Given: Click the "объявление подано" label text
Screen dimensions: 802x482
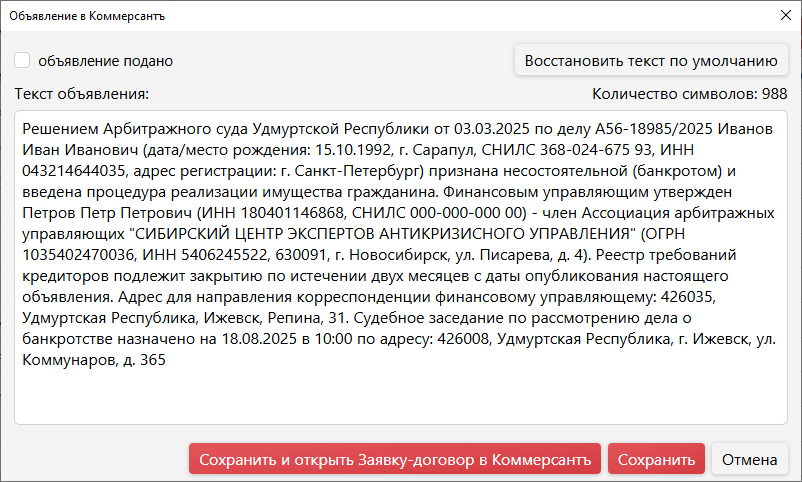Looking at the screenshot, I should point(105,61).
